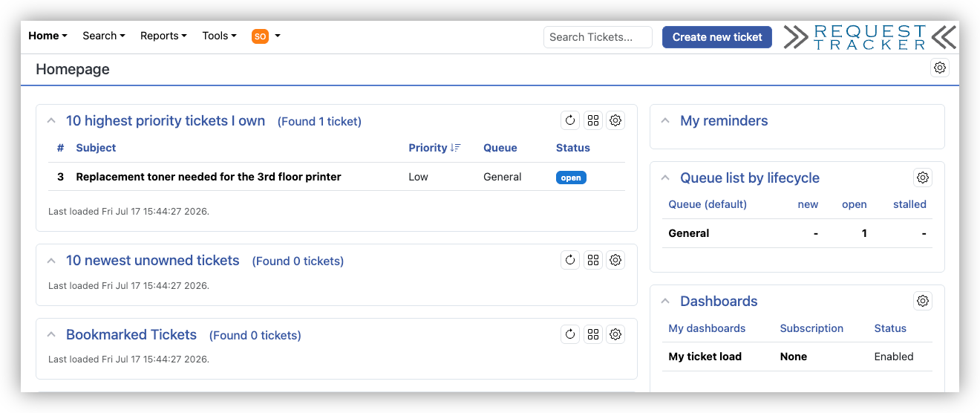This screenshot has height=413, width=980.
Task: Open Queue list by lifecycle title link
Action: point(750,178)
